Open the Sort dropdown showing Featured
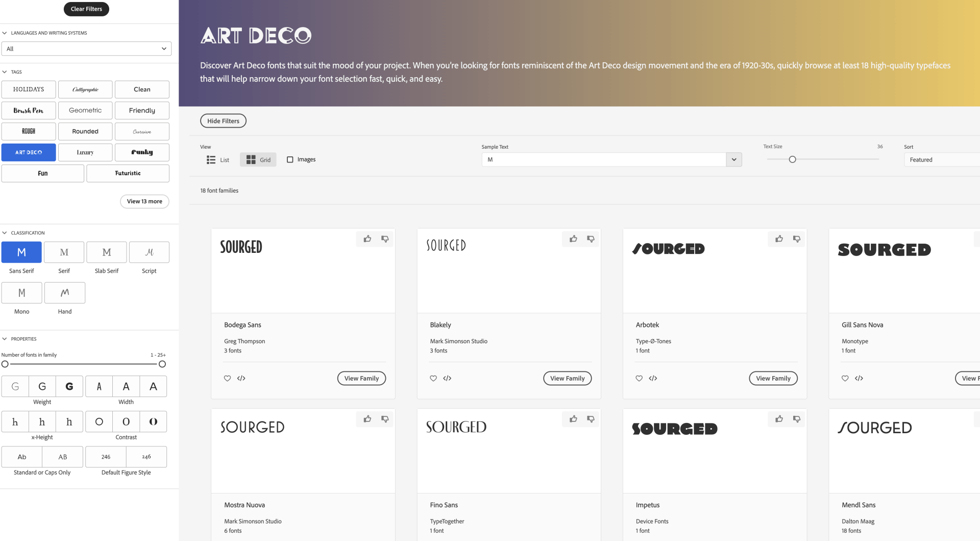The height and width of the screenshot is (541, 980). [x=942, y=160]
